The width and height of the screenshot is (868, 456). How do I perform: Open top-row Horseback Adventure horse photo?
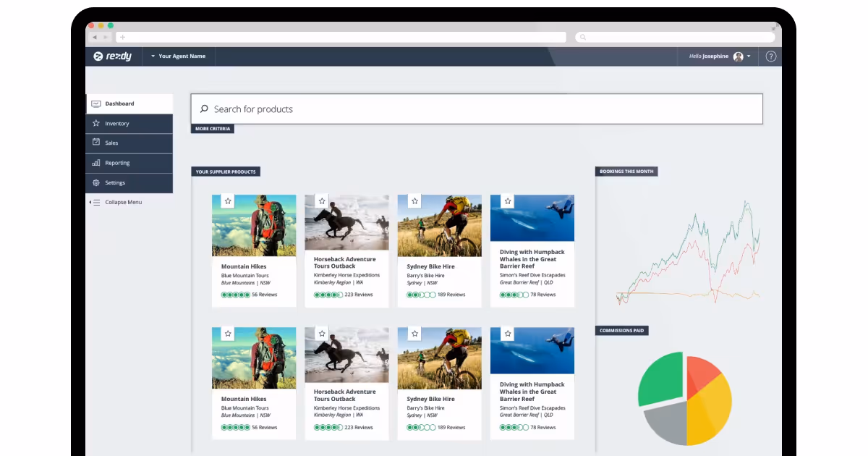346,222
